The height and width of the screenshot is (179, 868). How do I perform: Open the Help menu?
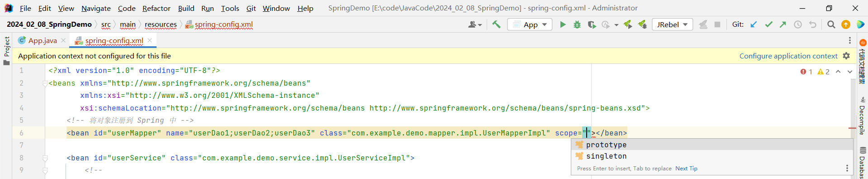(305, 8)
